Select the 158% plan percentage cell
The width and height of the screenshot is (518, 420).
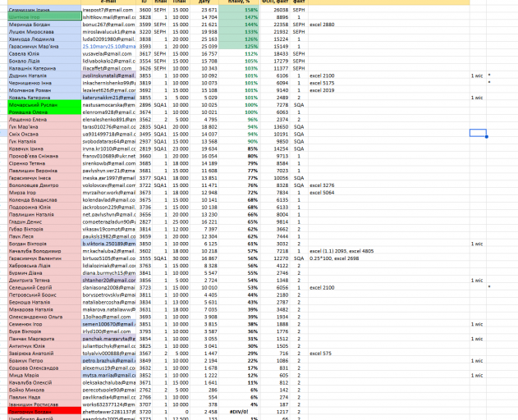[x=239, y=10]
